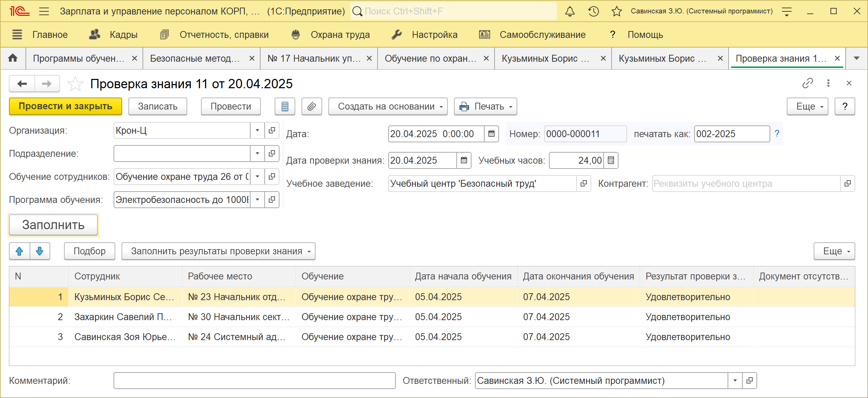Click the paperclip attachments icon

point(311,106)
